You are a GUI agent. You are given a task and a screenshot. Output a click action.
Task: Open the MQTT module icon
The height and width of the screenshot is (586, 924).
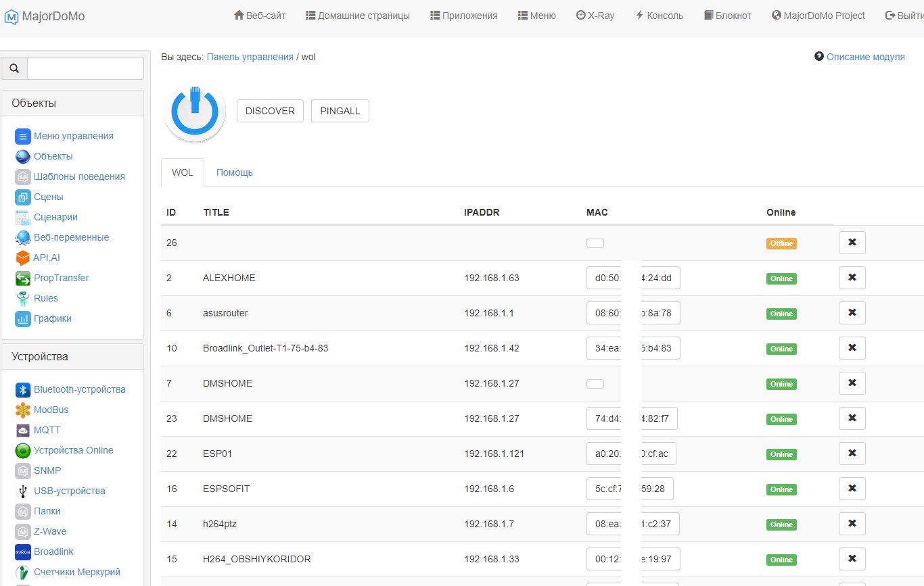(23, 430)
